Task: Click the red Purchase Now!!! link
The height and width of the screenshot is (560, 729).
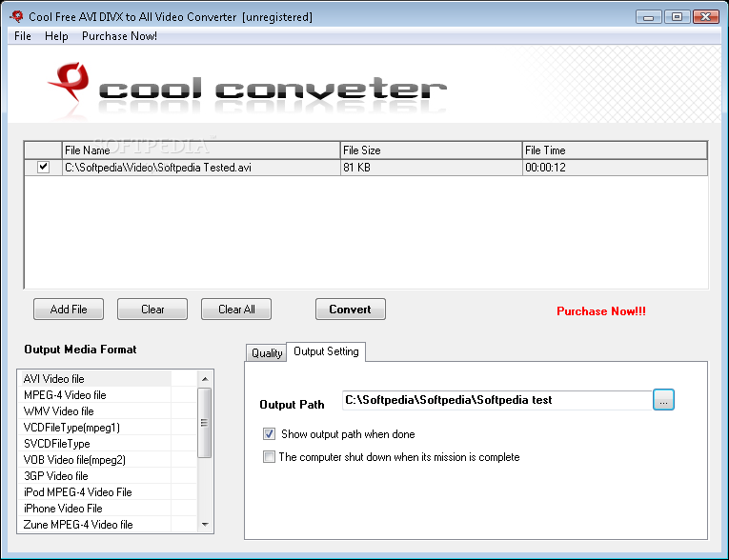Action: [x=601, y=311]
